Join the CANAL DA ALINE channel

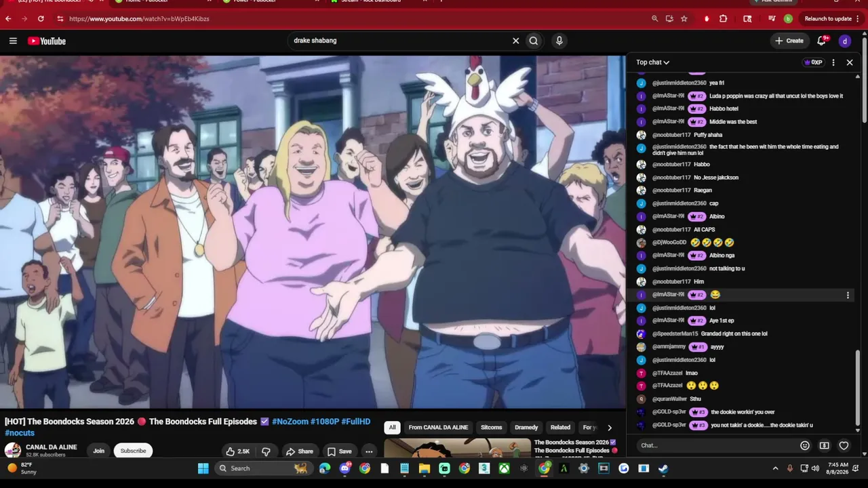coord(98,451)
